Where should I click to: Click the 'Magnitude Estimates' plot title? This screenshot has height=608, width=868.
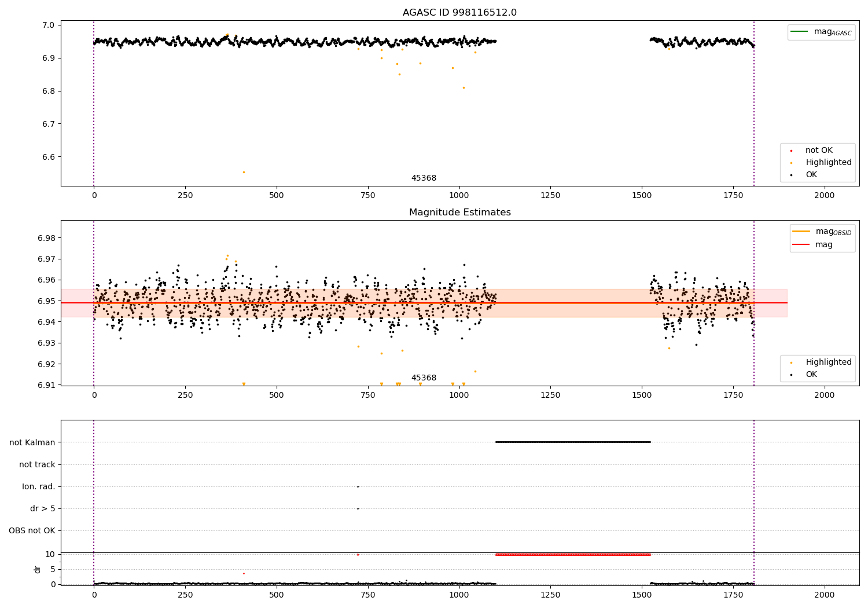[459, 213]
